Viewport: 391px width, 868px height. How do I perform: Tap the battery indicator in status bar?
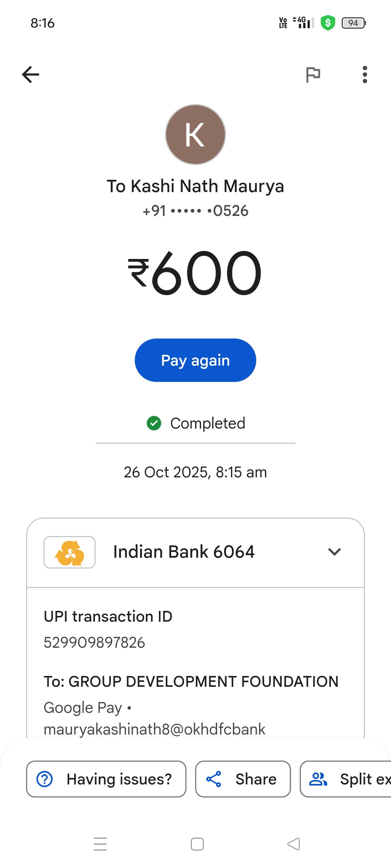coord(354,23)
